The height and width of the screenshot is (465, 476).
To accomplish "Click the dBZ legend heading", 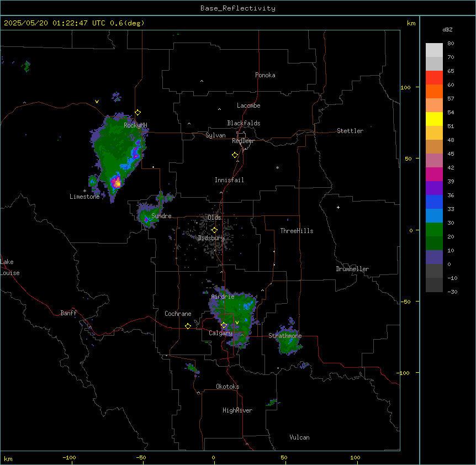I will tap(447, 29).
